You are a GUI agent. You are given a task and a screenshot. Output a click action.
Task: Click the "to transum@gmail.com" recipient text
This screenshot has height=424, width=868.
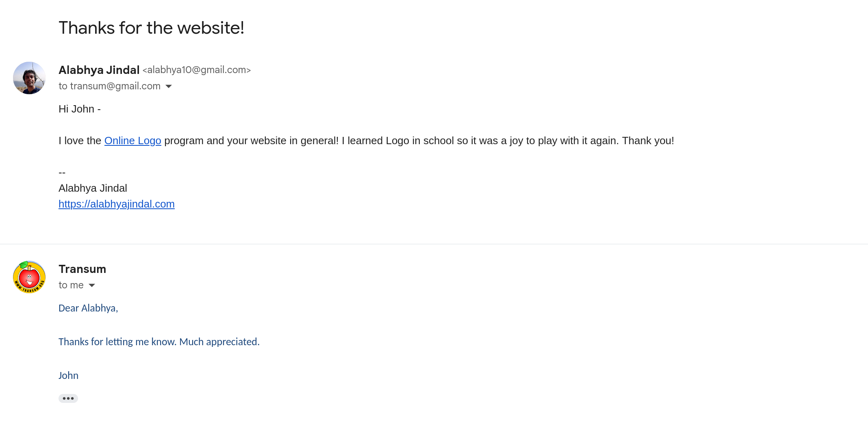coord(109,86)
